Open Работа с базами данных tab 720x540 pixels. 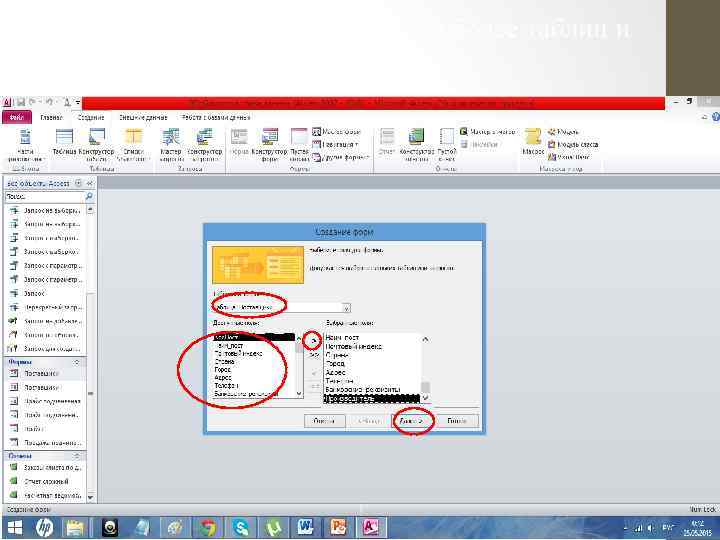tap(215, 118)
